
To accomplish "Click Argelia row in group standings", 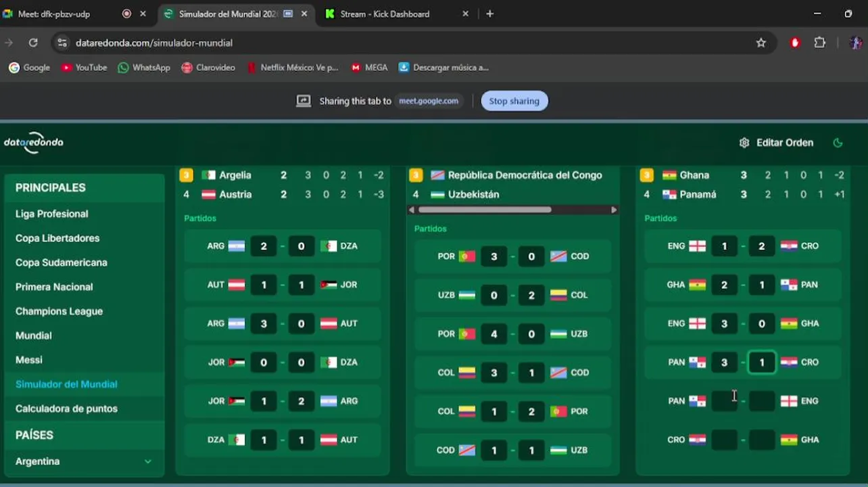I will click(x=283, y=175).
